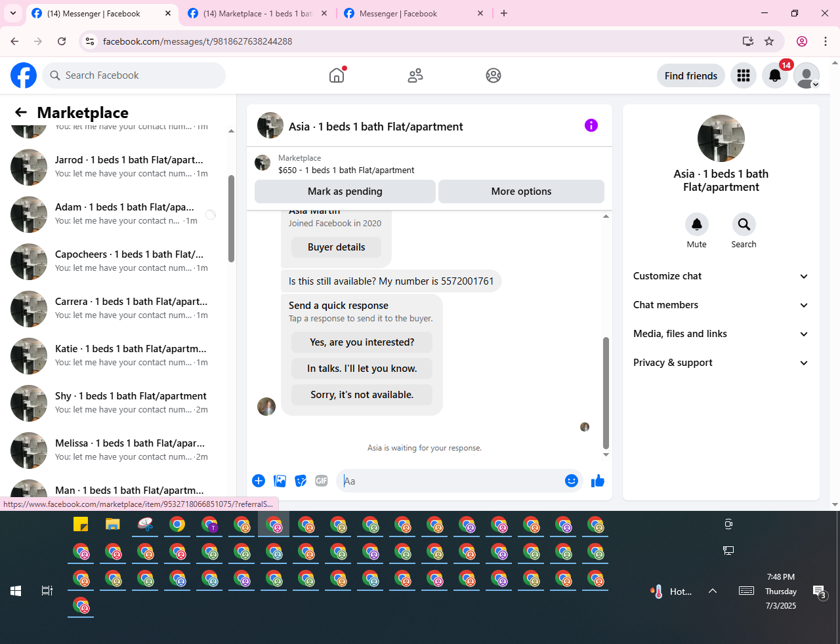Open a new Chrome tab

(504, 13)
